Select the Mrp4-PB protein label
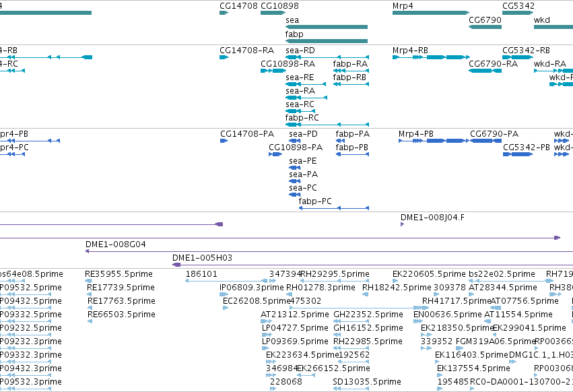This screenshot has width=573, height=392. coord(416,134)
